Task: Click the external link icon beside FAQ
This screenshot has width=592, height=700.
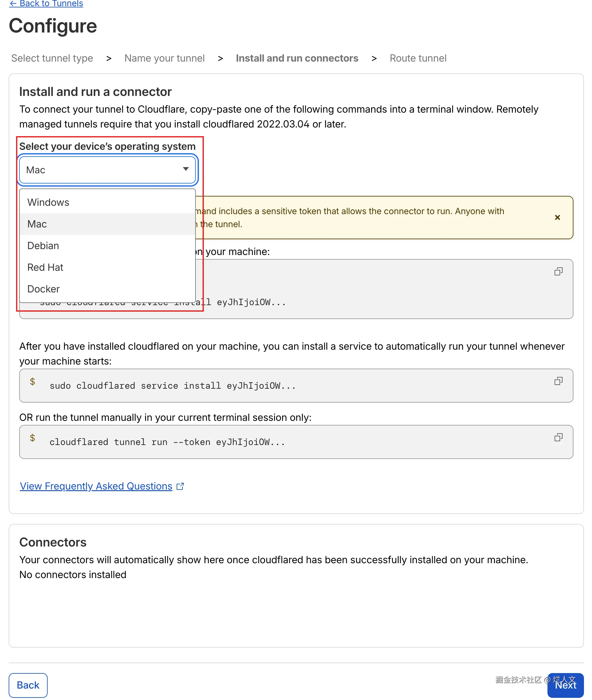Action: 180,486
